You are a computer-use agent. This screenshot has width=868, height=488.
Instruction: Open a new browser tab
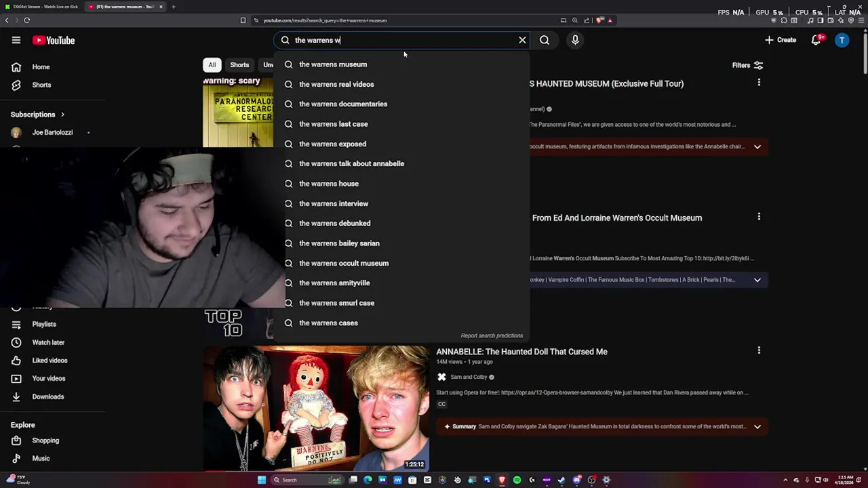[173, 7]
